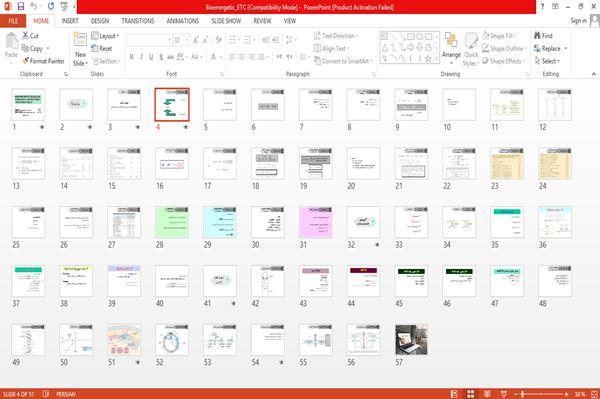
Task: Open the Section dropdown
Action: click(106, 61)
